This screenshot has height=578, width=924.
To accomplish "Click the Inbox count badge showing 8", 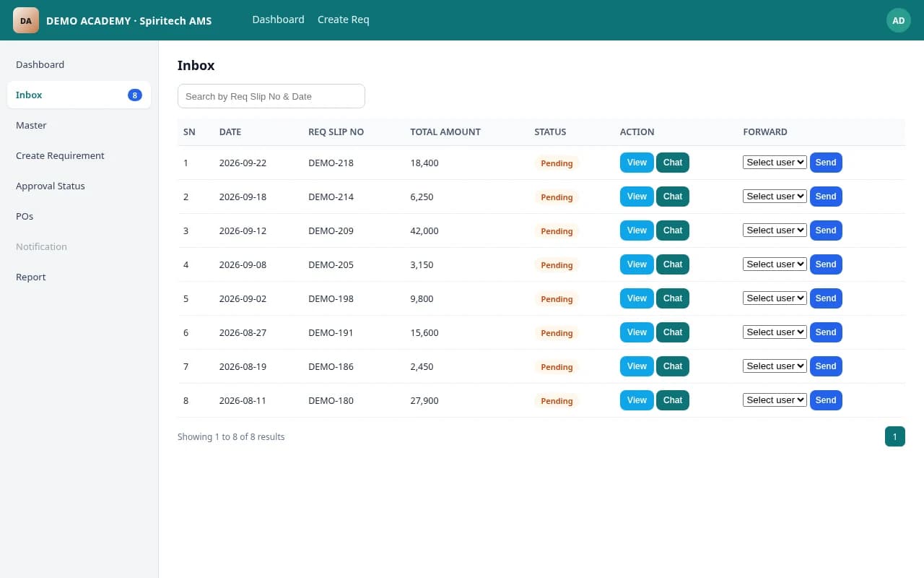I will (x=135, y=95).
